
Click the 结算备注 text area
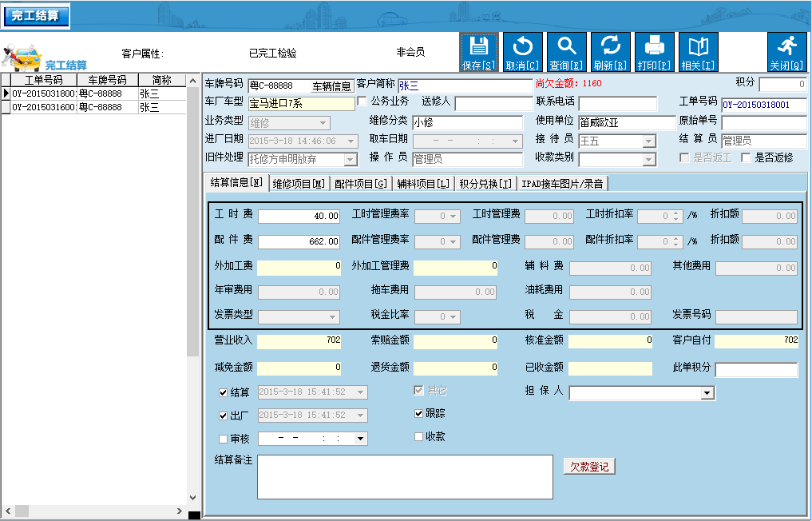[x=405, y=477]
